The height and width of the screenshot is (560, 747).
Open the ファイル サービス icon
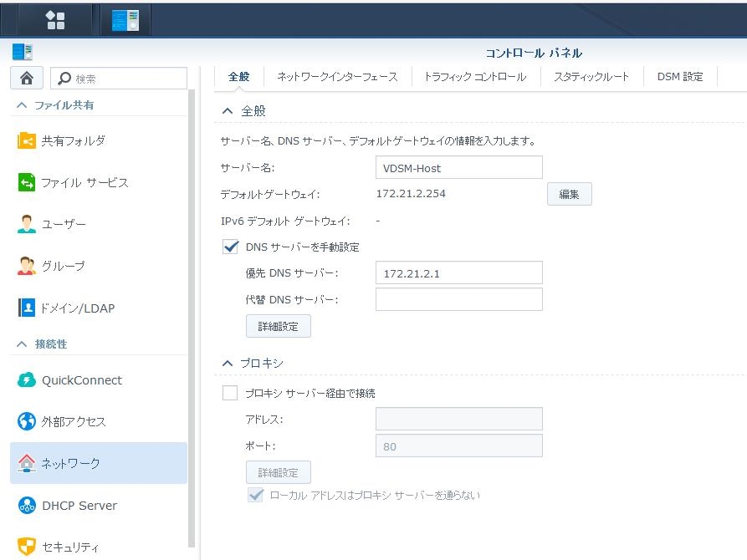(27, 182)
